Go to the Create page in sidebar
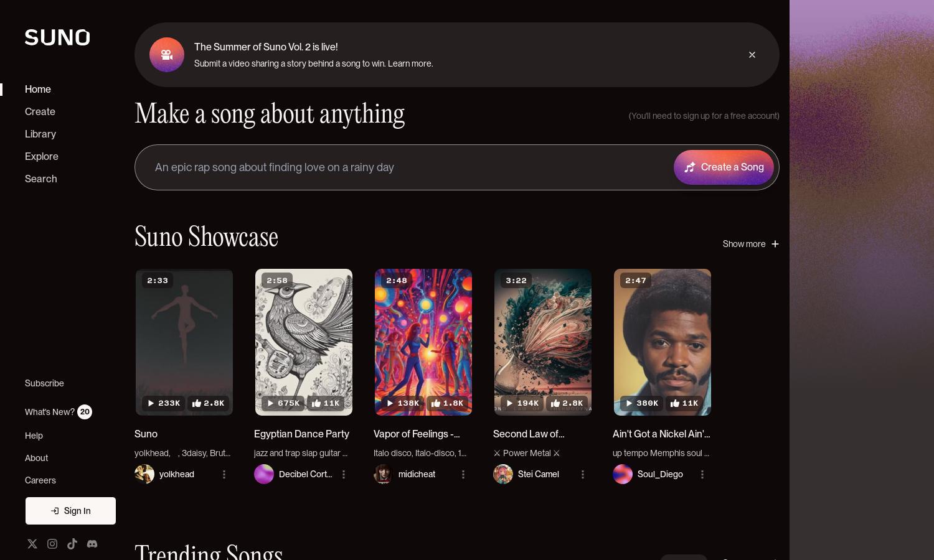Screen dimensions: 934x560 pos(40,111)
